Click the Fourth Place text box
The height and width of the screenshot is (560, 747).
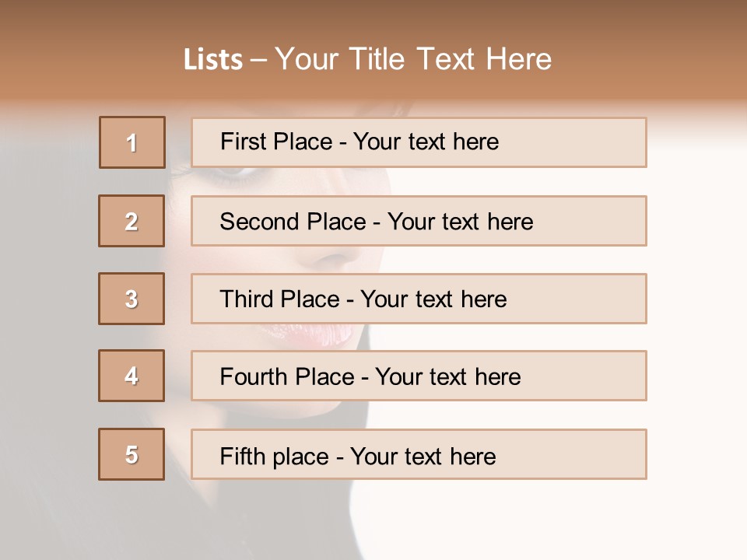pos(419,376)
